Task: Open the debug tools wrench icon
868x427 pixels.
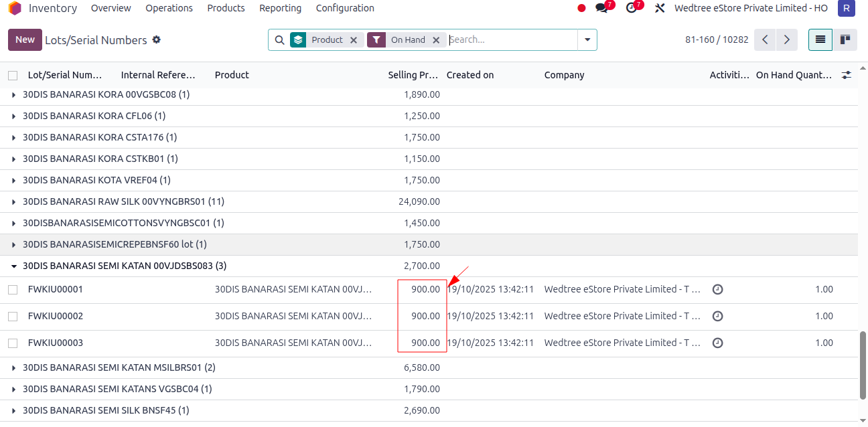Action: (x=660, y=9)
